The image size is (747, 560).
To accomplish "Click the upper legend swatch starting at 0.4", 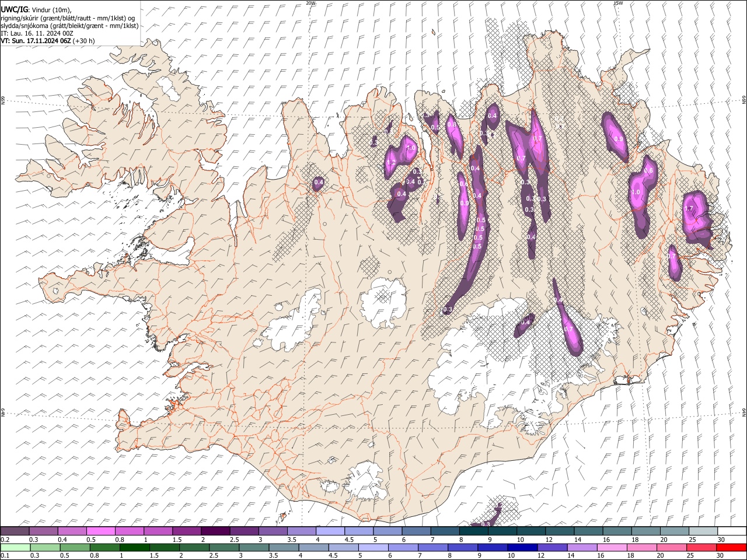I will tap(72, 531).
